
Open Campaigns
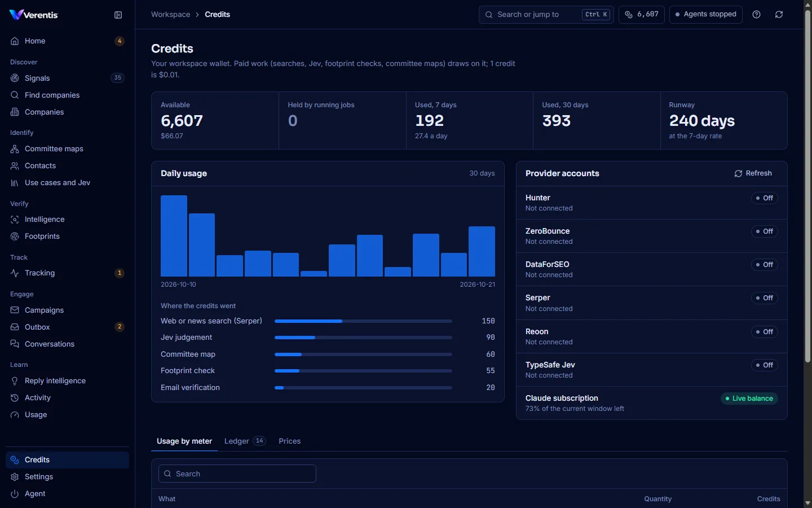[x=67, y=310]
